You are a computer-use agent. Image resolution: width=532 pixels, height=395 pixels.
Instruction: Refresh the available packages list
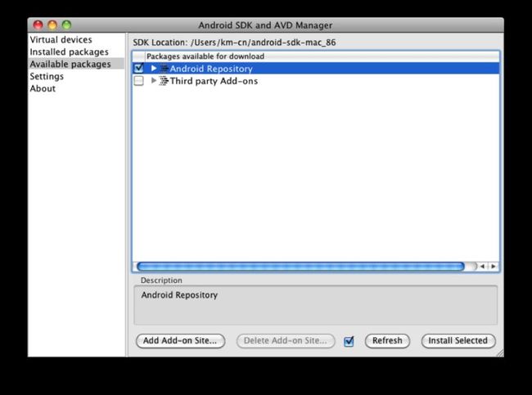pos(387,341)
